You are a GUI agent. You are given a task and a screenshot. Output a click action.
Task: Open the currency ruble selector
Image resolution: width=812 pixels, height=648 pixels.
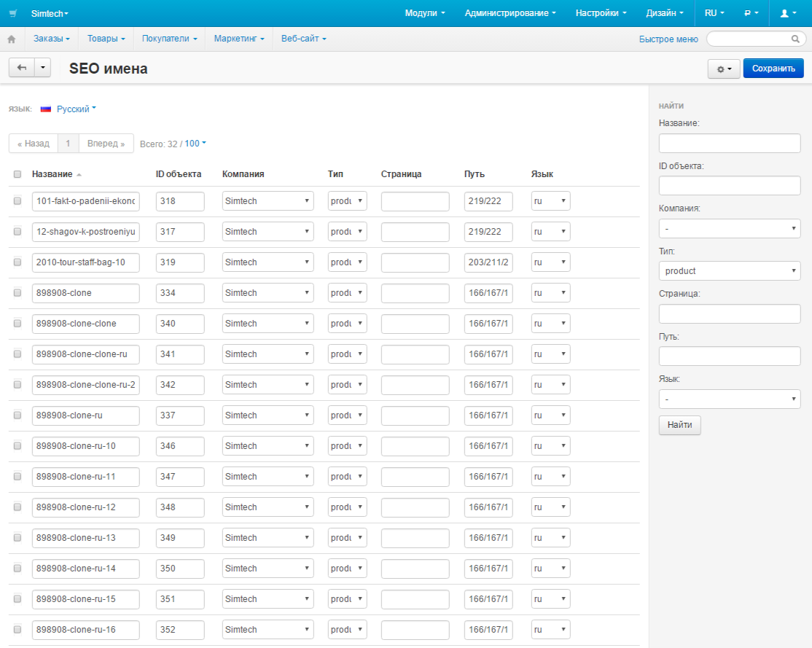pyautogui.click(x=751, y=13)
